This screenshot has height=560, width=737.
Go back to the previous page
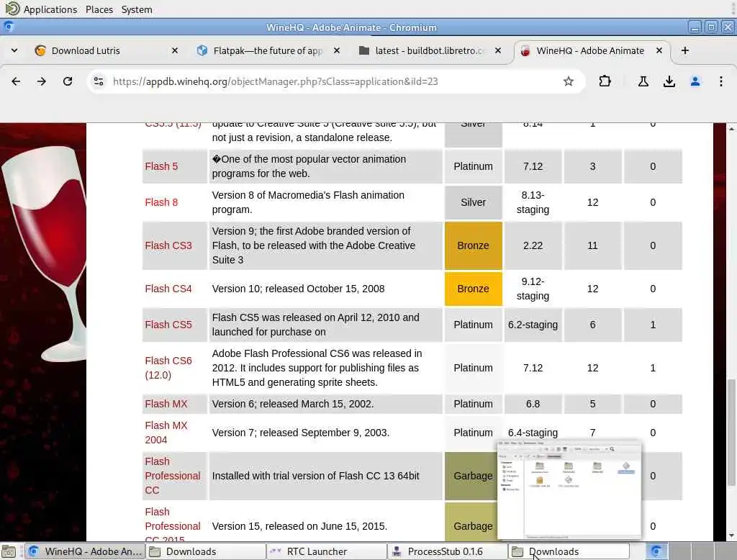coord(16,81)
